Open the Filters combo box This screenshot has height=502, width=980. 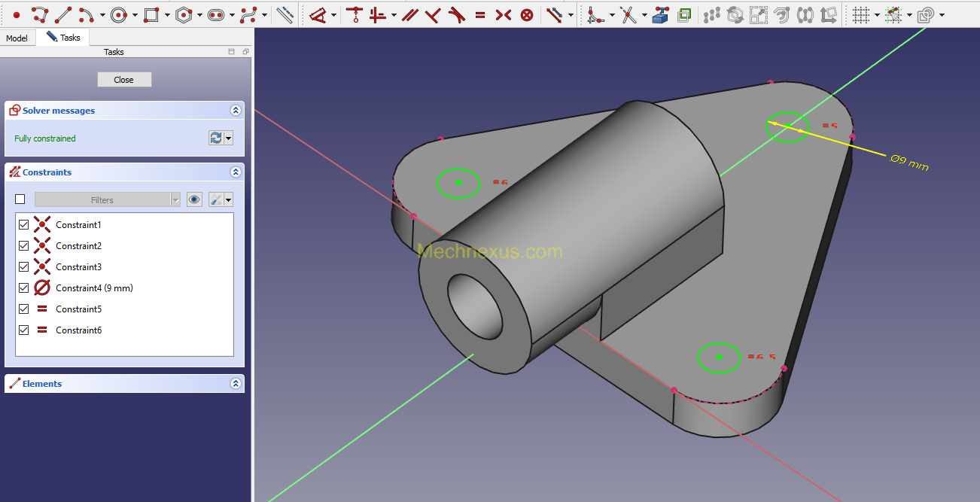108,199
